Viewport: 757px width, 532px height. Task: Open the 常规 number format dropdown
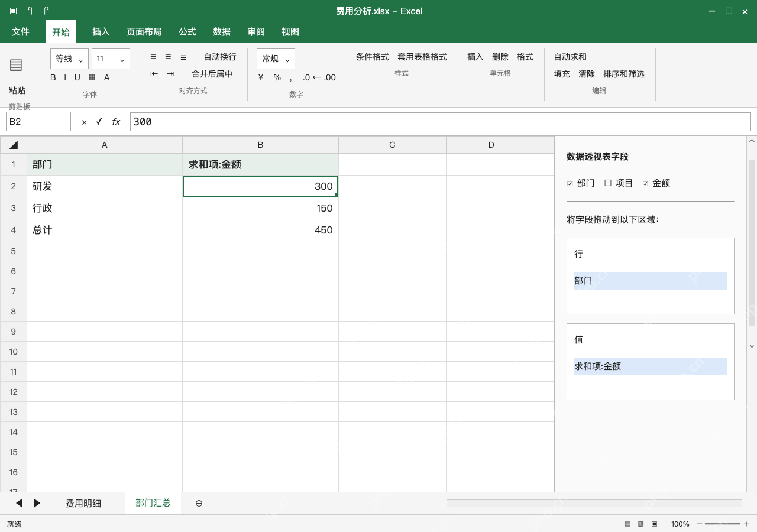(x=276, y=59)
